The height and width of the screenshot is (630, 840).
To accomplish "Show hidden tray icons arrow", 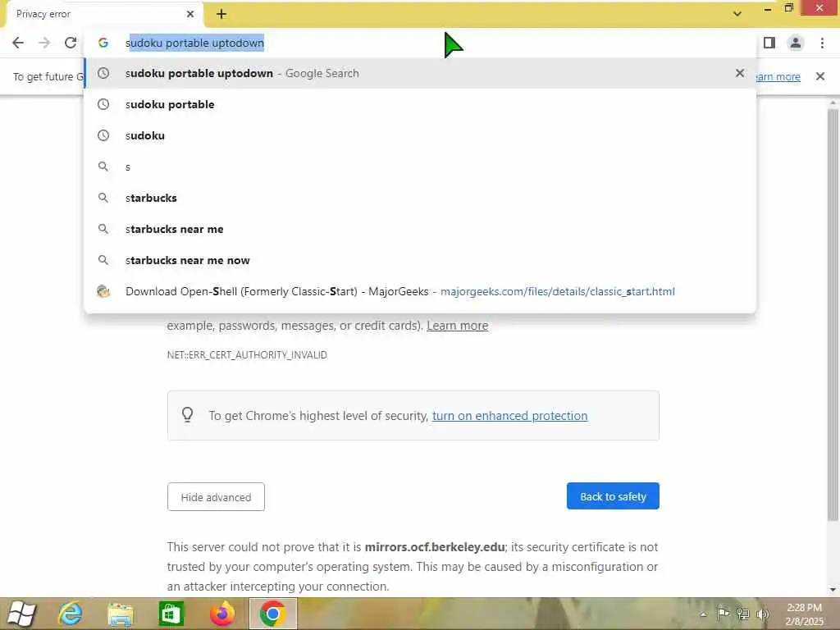I will coord(703,614).
